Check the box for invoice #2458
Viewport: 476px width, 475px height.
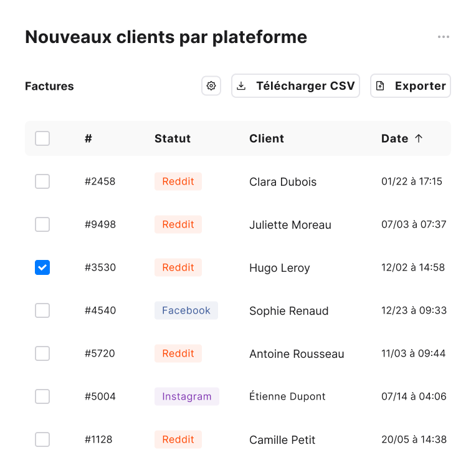point(42,181)
